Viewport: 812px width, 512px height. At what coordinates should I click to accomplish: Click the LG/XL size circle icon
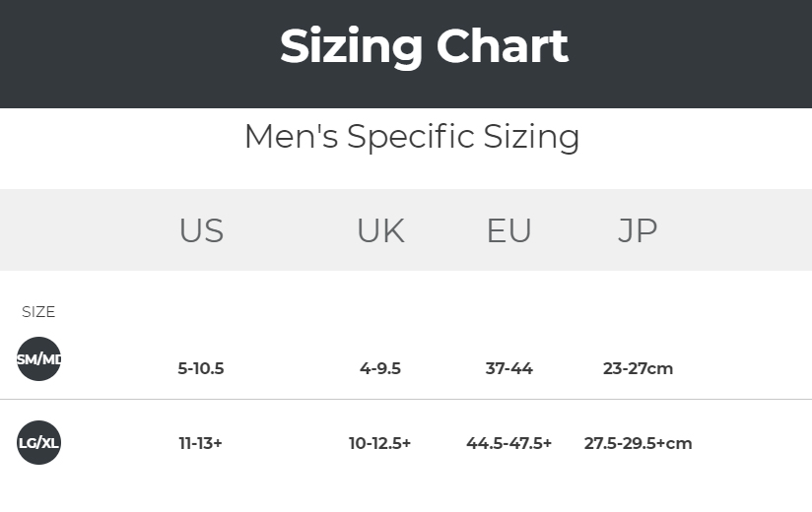click(38, 443)
